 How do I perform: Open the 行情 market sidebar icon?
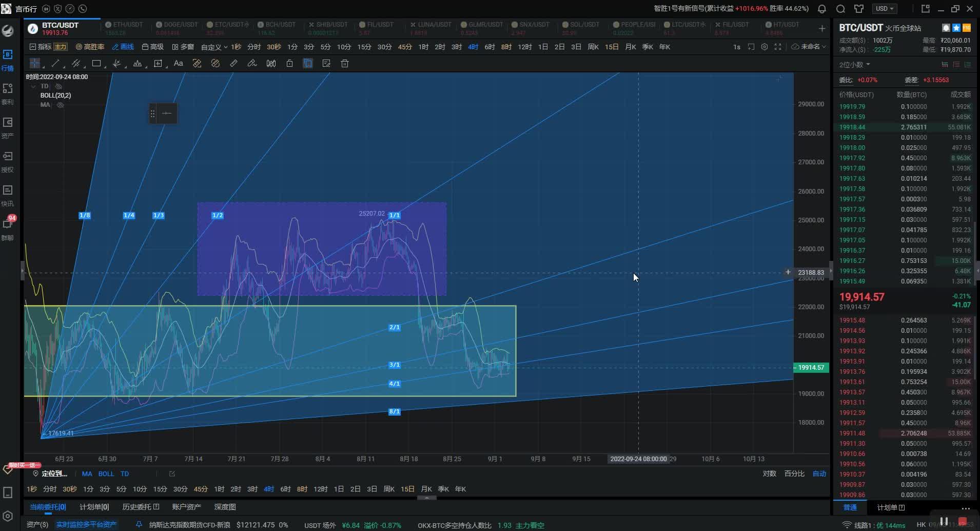click(x=8, y=60)
